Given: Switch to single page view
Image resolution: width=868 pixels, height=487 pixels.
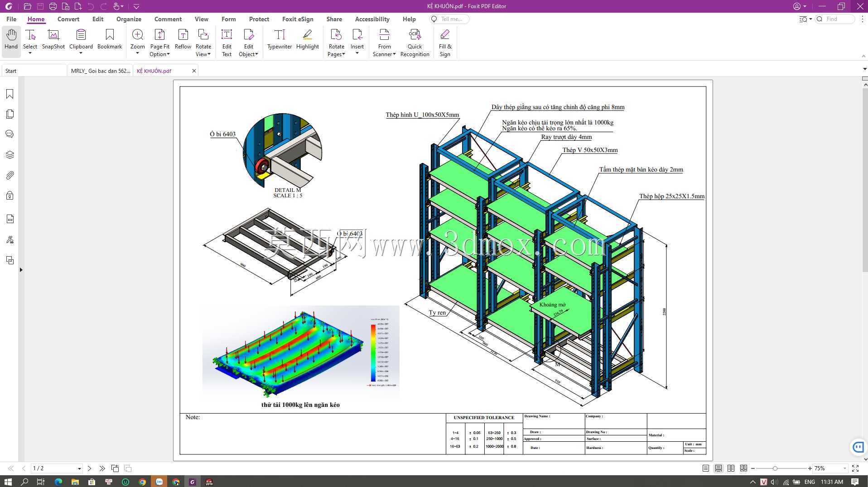Looking at the screenshot, I should click(x=705, y=468).
